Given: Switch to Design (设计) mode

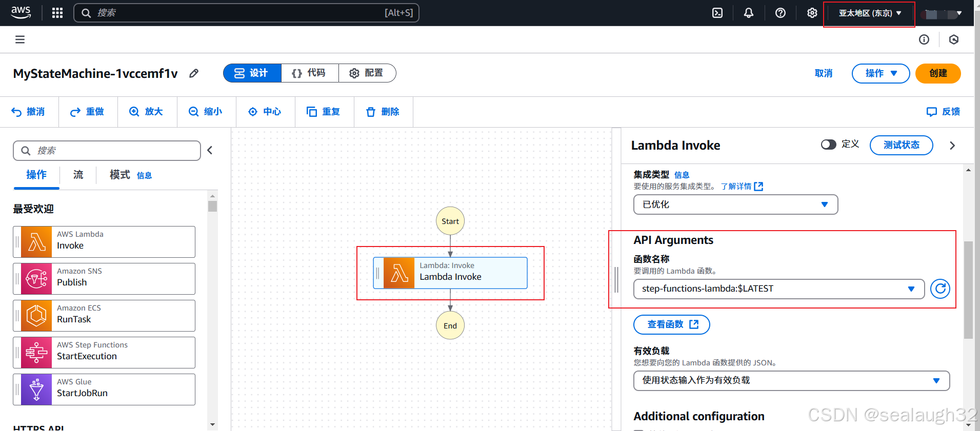Looking at the screenshot, I should [x=252, y=73].
